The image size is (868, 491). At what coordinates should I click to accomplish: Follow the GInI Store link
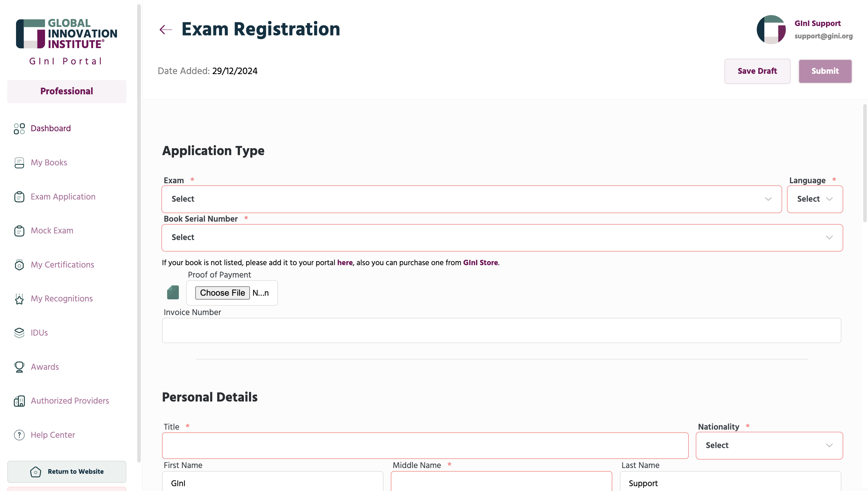pyautogui.click(x=480, y=263)
